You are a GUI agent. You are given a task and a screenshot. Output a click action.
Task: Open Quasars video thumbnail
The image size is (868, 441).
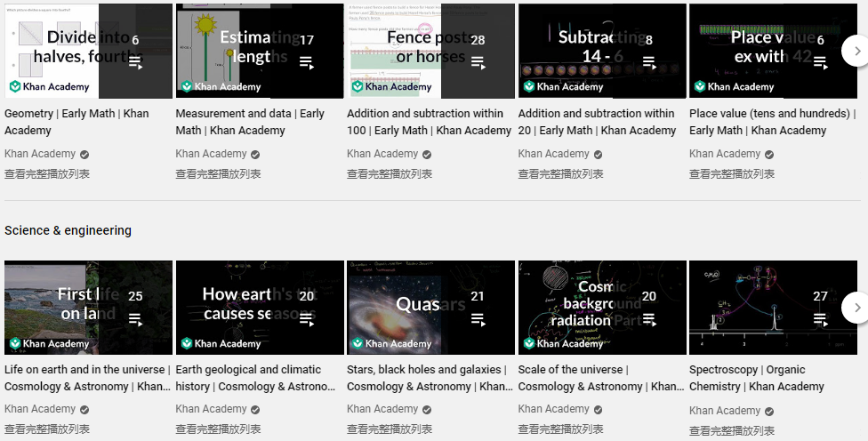pyautogui.click(x=430, y=308)
